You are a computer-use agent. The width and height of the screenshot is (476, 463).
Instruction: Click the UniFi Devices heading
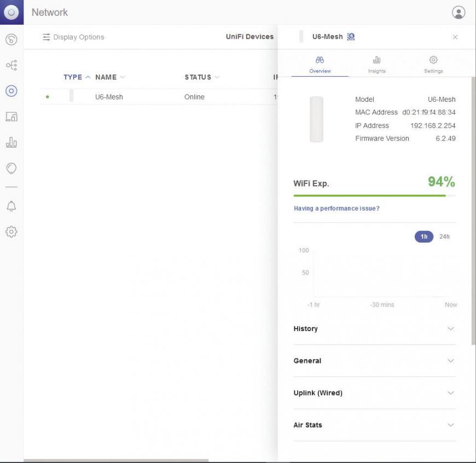click(x=249, y=37)
